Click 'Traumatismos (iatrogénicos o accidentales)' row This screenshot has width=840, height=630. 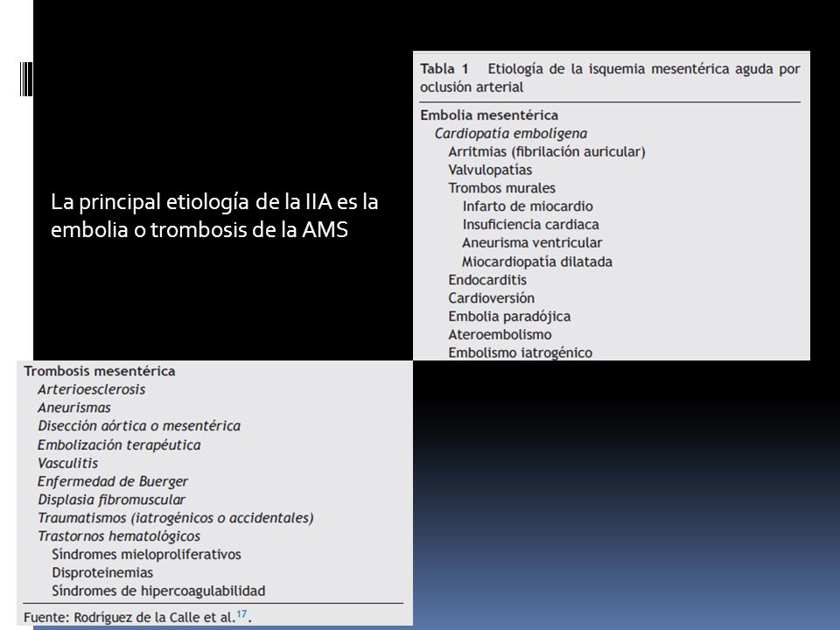[x=176, y=518]
